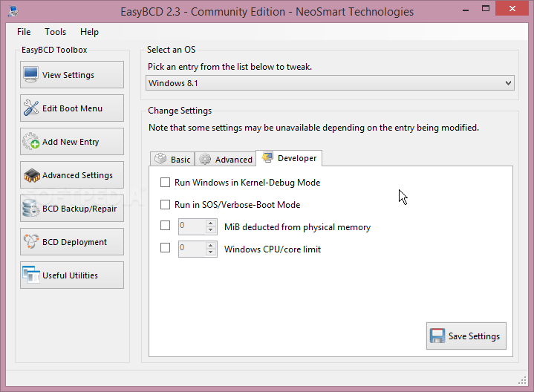This screenshot has height=392, width=534.
Task: Switch to the Basic tab
Action: click(172, 159)
